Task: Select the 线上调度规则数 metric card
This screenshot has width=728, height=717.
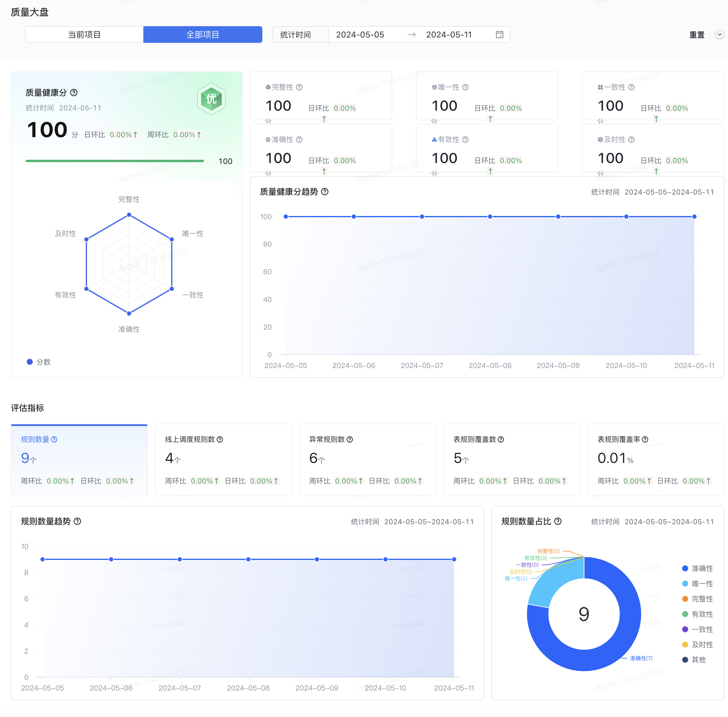Action: click(x=223, y=459)
